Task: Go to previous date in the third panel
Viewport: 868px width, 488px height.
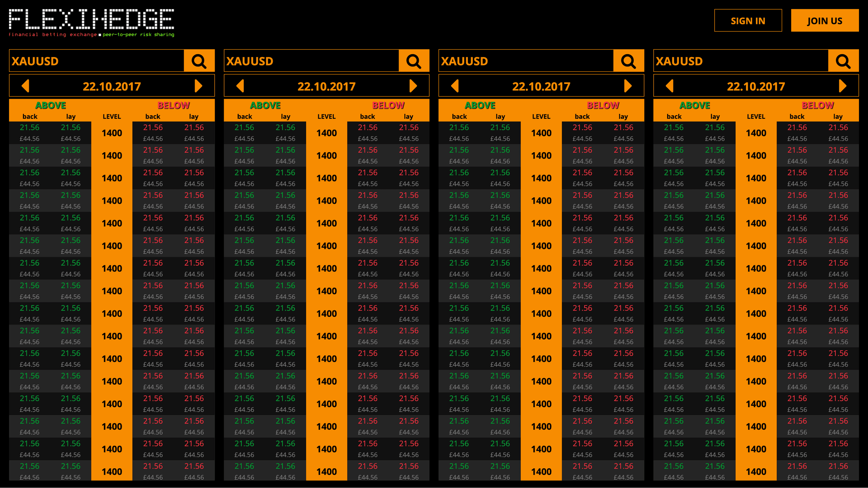Action: click(455, 86)
